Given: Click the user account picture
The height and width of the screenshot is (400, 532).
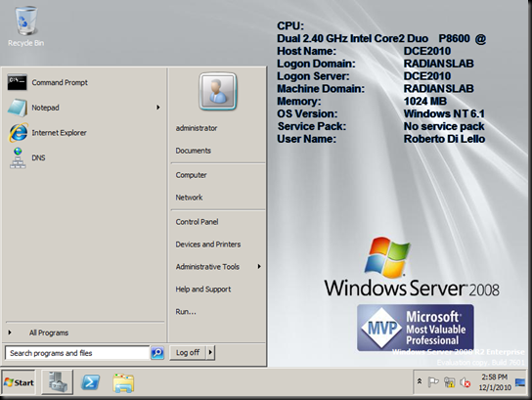Looking at the screenshot, I should coord(217,91).
